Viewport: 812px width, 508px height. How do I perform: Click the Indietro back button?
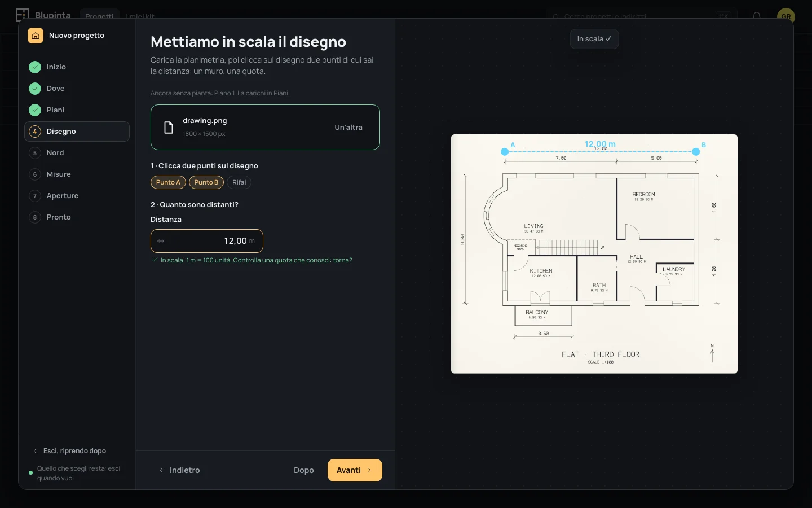click(179, 470)
